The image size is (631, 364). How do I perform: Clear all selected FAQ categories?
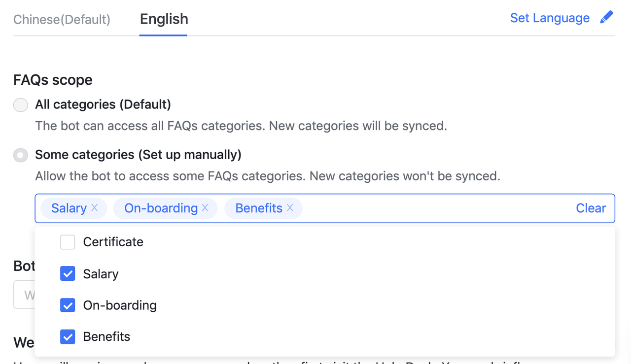coord(591,208)
